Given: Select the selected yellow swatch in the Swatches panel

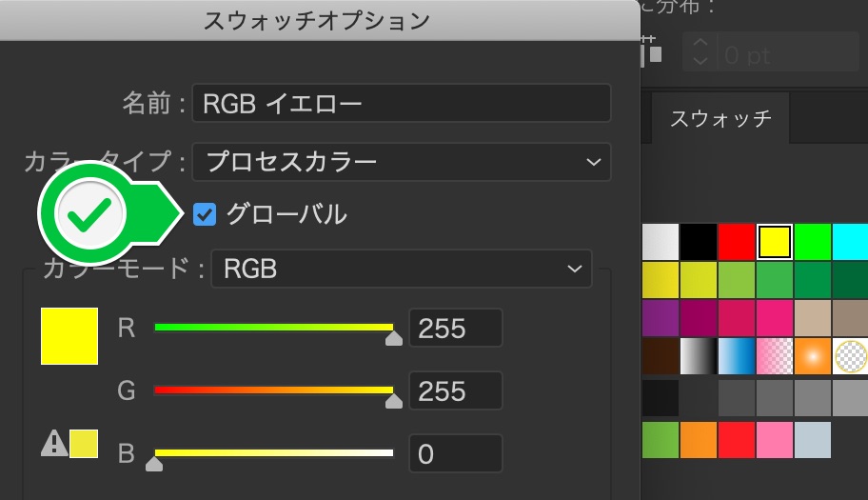Looking at the screenshot, I should click(x=775, y=242).
